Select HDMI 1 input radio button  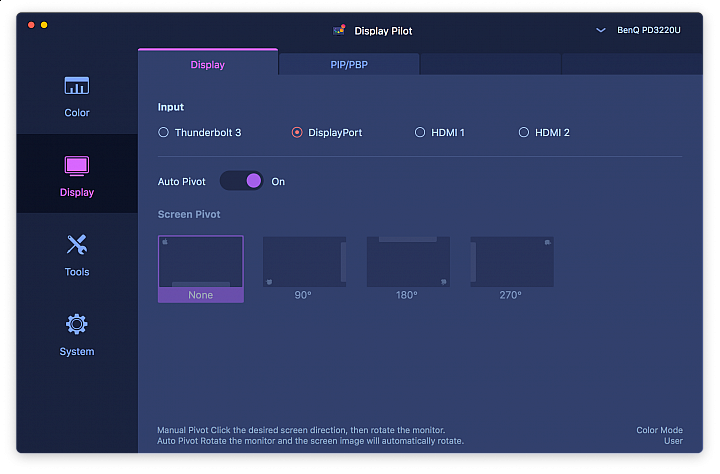coord(420,132)
